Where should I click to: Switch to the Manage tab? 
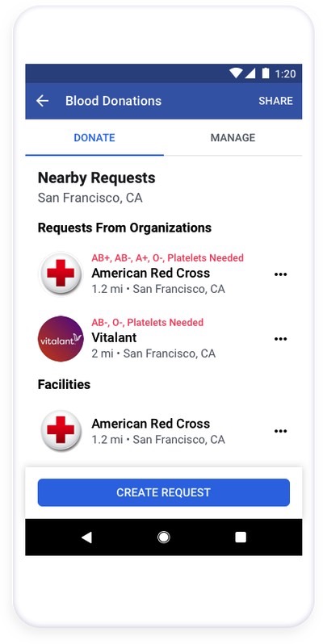(233, 137)
